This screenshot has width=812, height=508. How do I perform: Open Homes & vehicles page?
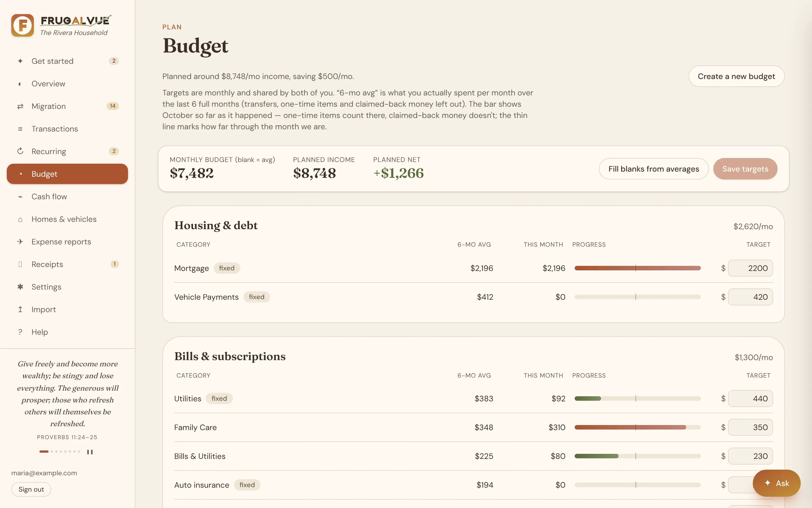coord(67,219)
